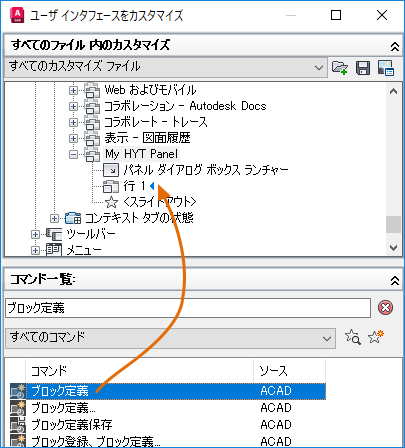This screenshot has height=448, width=405.
Task: Open the すべてのコマンド filter dropdown
Action: point(170,338)
